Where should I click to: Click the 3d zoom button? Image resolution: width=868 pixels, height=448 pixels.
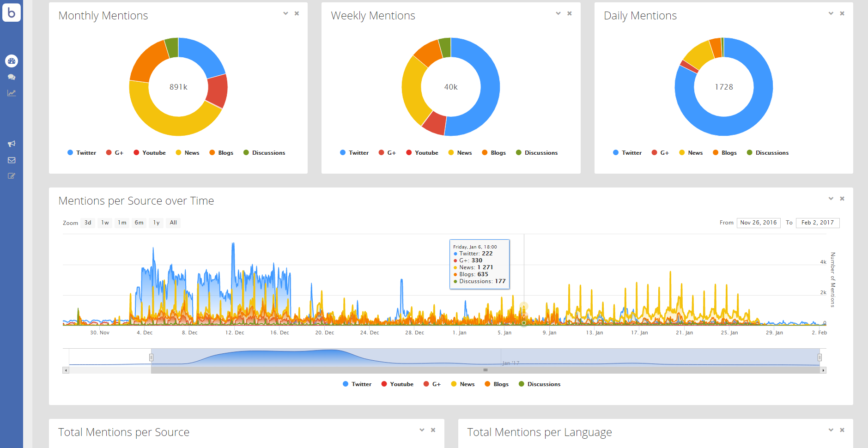[x=87, y=223]
